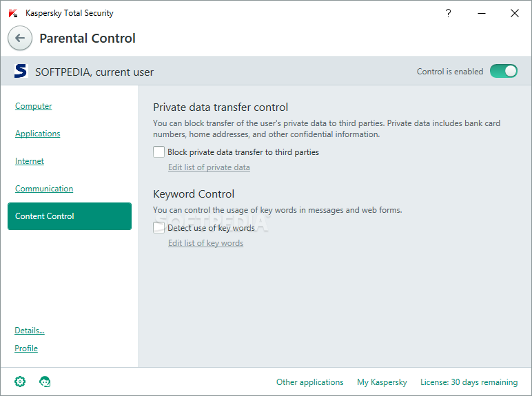Viewport: 532px width, 396px height.
Task: Click the help question mark icon
Action: (x=448, y=13)
